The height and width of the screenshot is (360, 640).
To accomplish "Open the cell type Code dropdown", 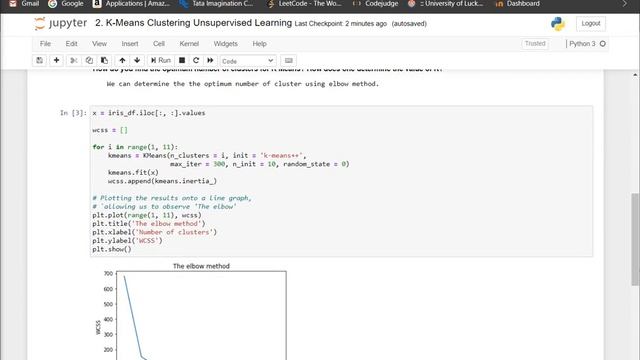I will (x=248, y=61).
